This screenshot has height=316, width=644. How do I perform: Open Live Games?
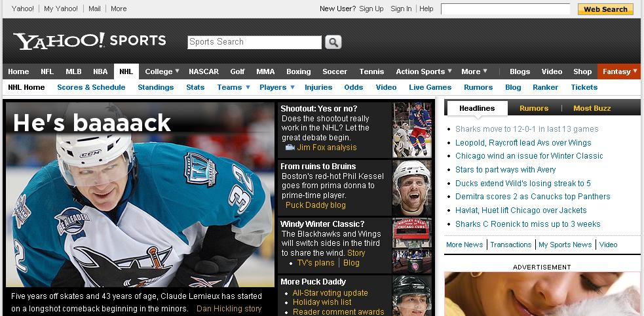(x=430, y=87)
